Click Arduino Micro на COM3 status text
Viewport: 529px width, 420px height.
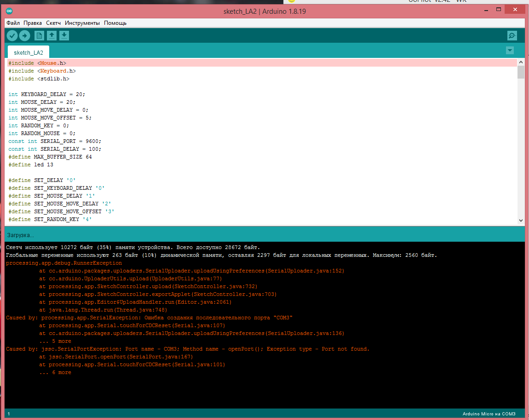click(489, 414)
